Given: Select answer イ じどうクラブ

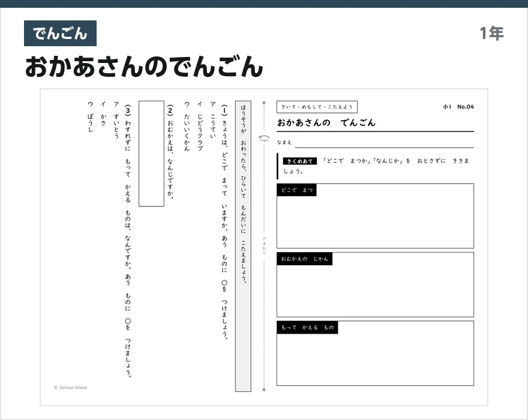Looking at the screenshot, I should click(200, 126).
